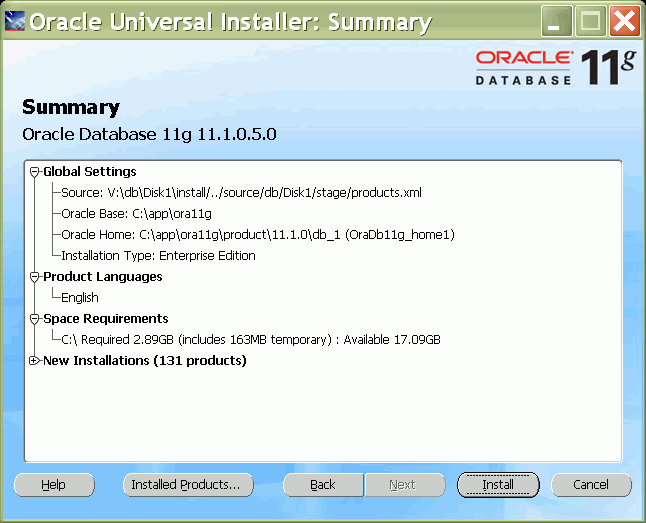Viewport: 646px width, 523px height.
Task: Expand New Installations (131 products)
Action: [35, 361]
